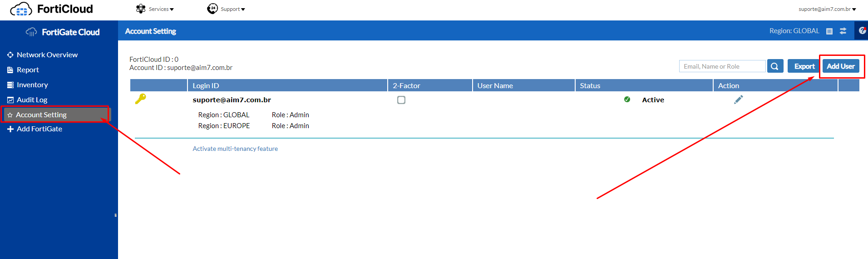Click the switch region arrows icon
Viewport: 868px width, 259px height.
(843, 31)
